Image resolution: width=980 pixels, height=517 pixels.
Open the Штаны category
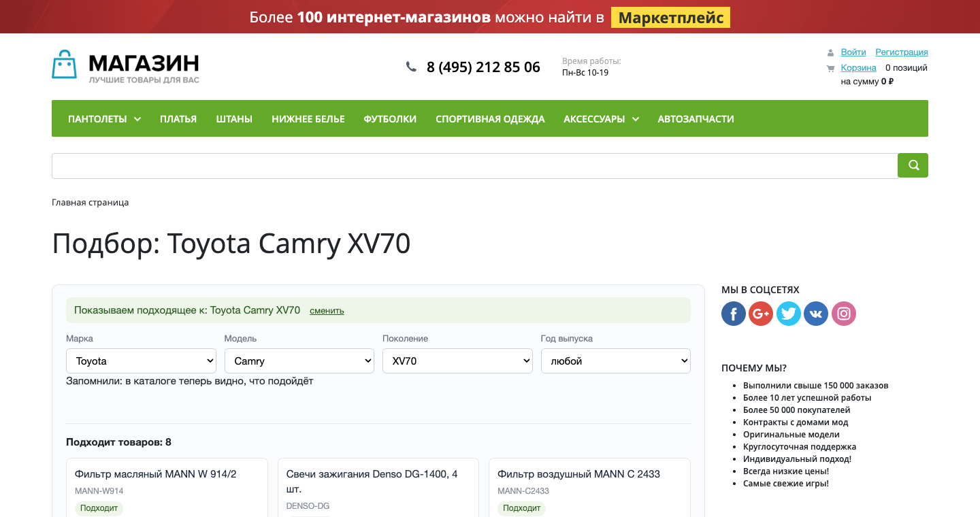234,119
